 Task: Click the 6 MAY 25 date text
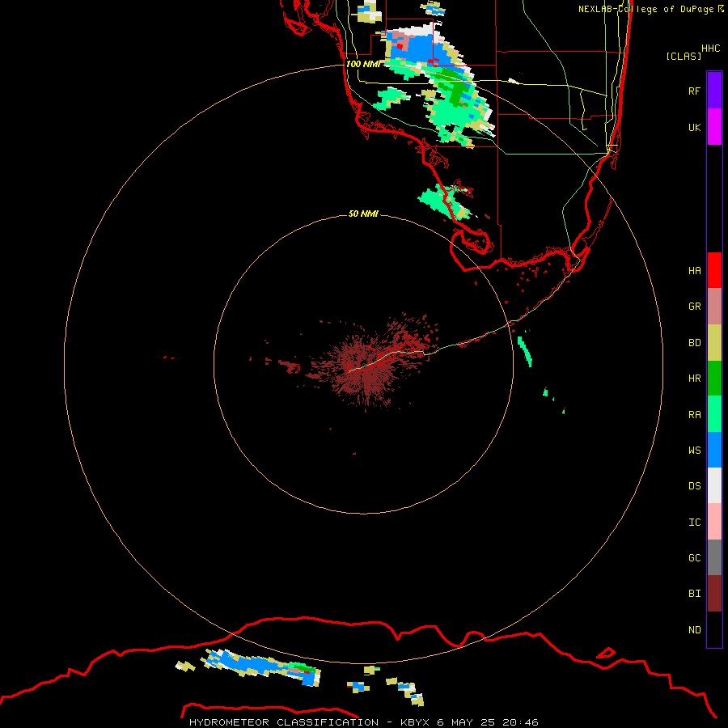pos(468,722)
